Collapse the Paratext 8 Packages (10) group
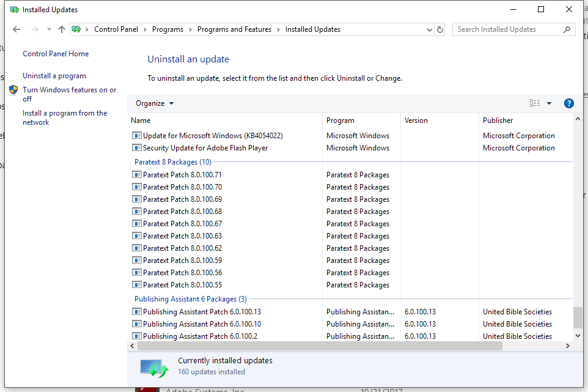The width and height of the screenshot is (588, 392). tap(173, 162)
